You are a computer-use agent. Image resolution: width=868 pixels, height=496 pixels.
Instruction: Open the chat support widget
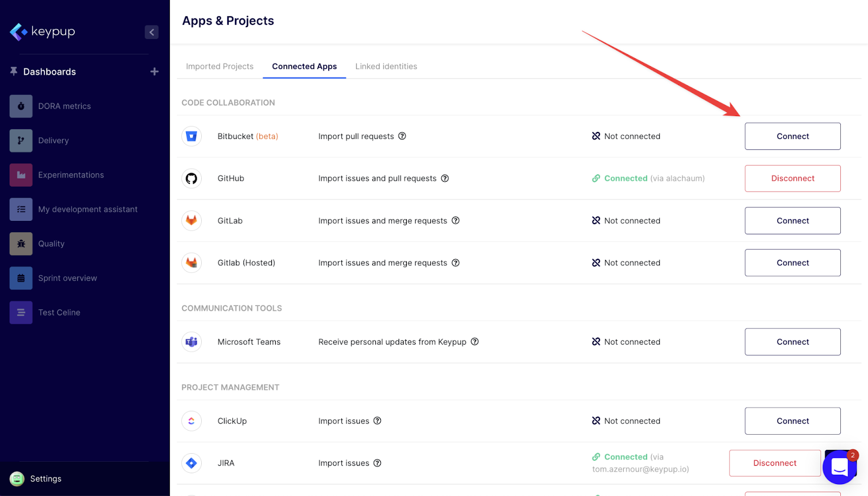(x=839, y=467)
